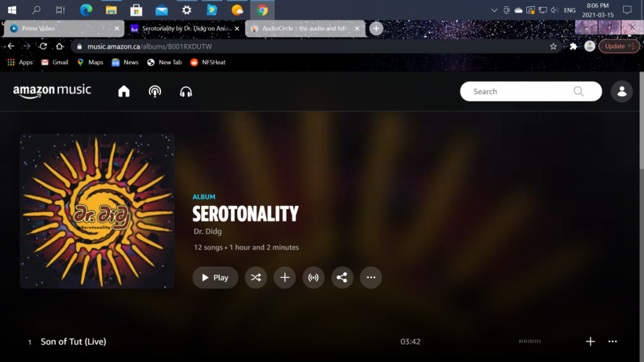
Task: Switch to the Prime Video tab
Action: [64, 28]
